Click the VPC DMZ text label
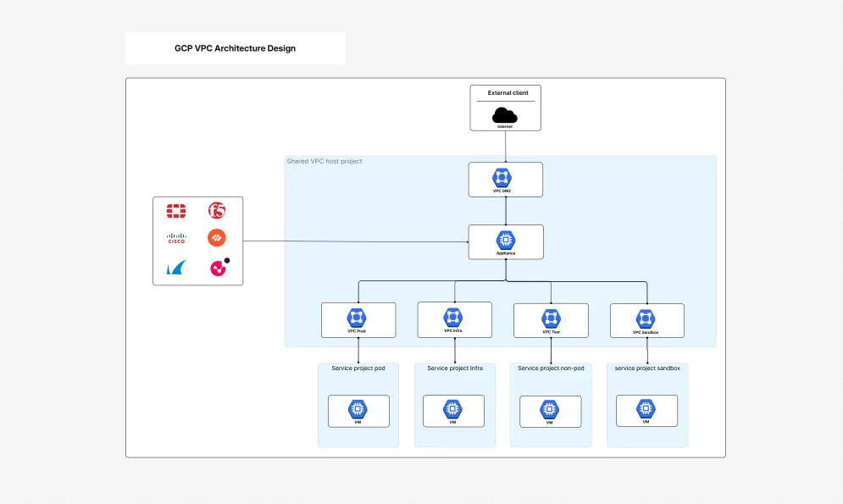The height and width of the screenshot is (504, 843). click(502, 191)
